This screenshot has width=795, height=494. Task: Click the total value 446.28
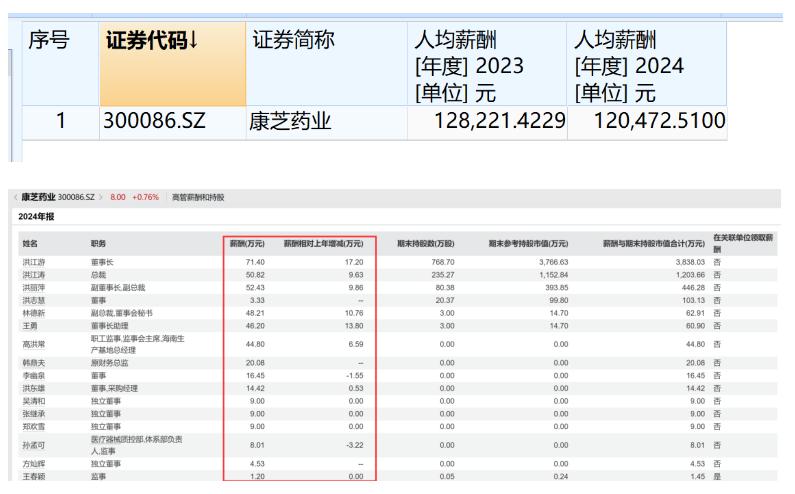694,288
